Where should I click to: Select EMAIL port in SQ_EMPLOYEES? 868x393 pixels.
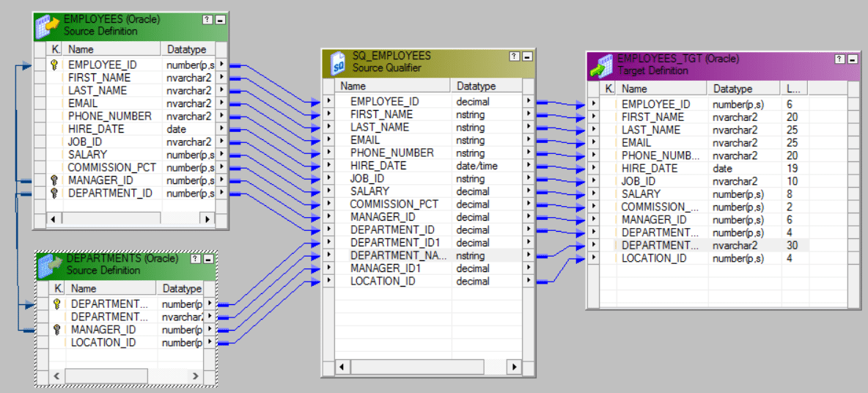tap(428, 140)
